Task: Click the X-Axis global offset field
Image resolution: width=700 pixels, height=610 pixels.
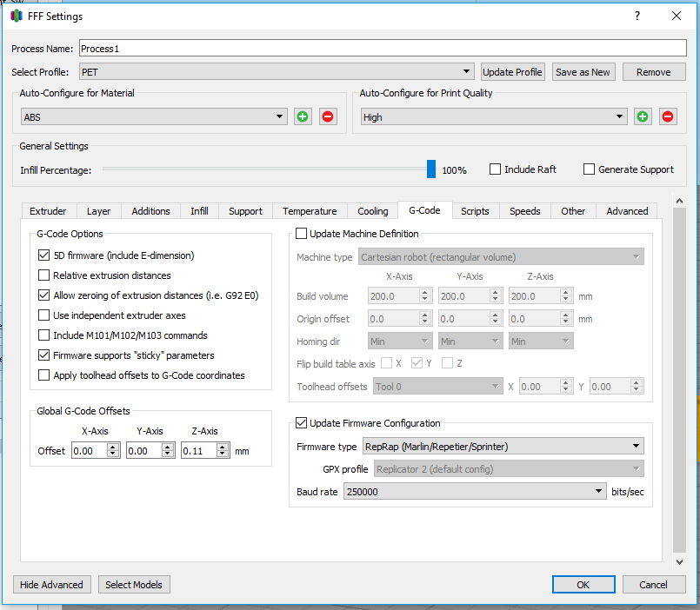Action: point(90,451)
